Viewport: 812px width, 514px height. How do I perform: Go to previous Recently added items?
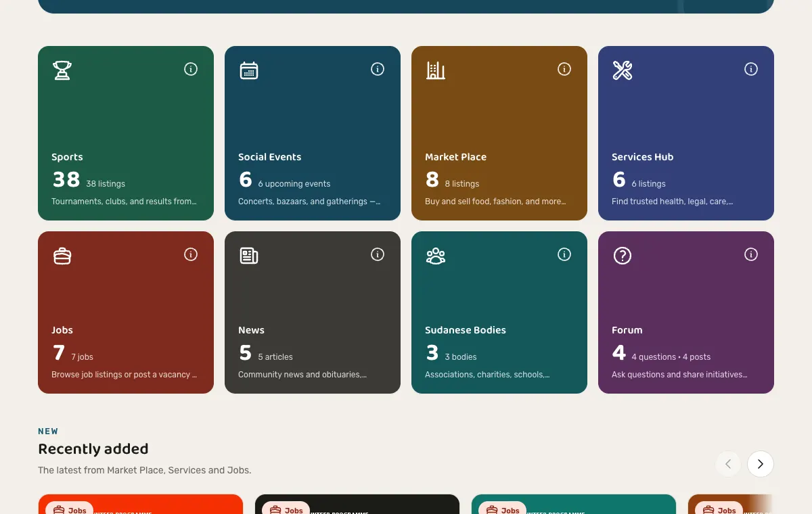(728, 464)
